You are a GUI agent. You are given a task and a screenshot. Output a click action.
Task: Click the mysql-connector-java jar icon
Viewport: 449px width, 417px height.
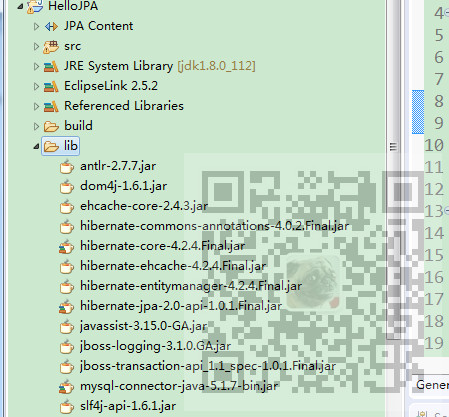pyautogui.click(x=67, y=387)
